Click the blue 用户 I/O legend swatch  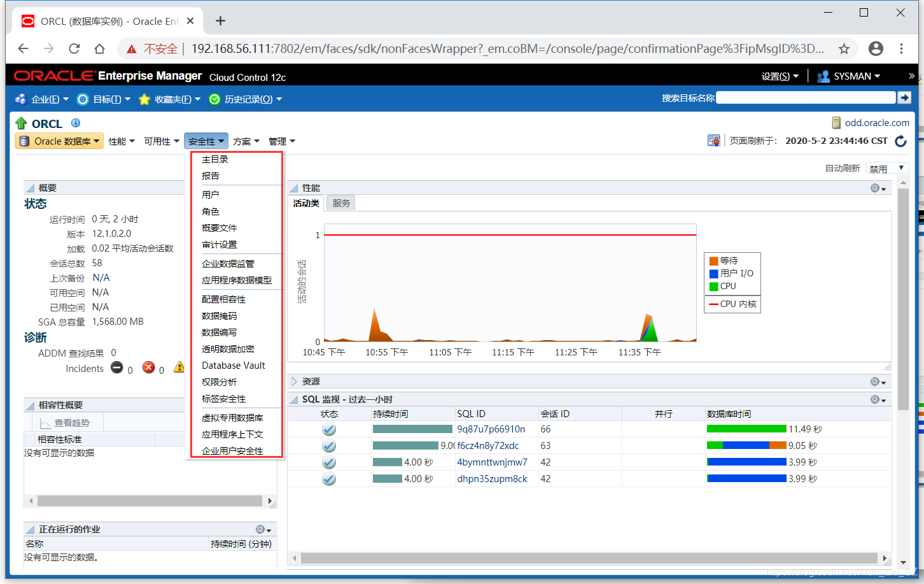[714, 274]
